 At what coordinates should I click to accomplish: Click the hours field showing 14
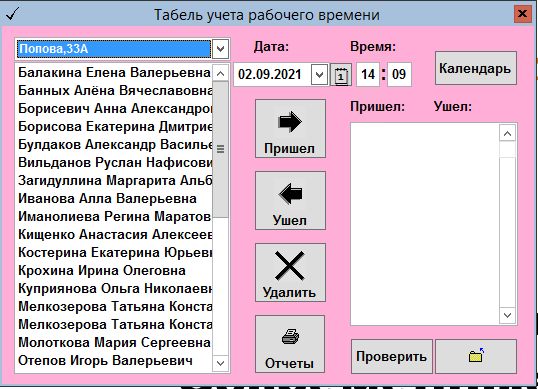coord(368,74)
